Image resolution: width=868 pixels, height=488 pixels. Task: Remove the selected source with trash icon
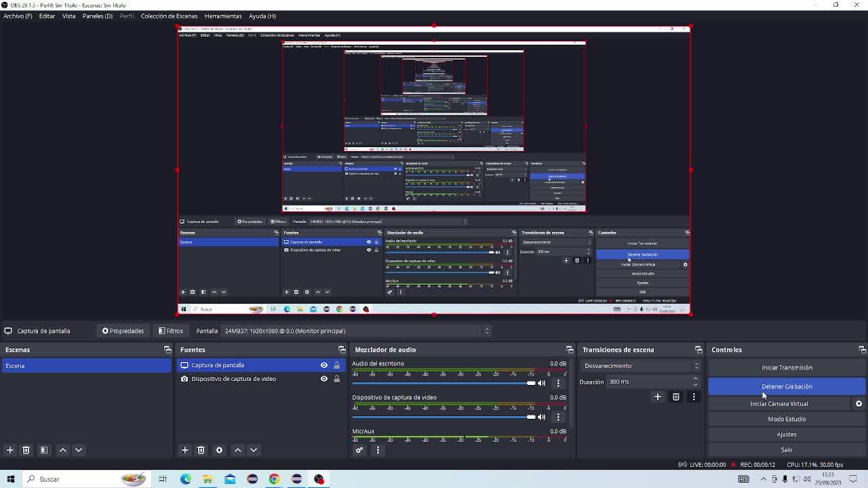pos(201,450)
